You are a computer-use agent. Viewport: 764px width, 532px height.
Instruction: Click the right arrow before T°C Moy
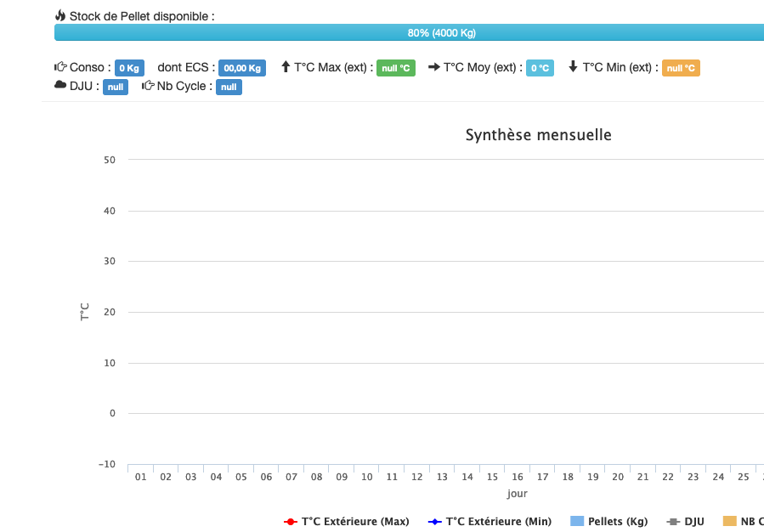click(434, 67)
